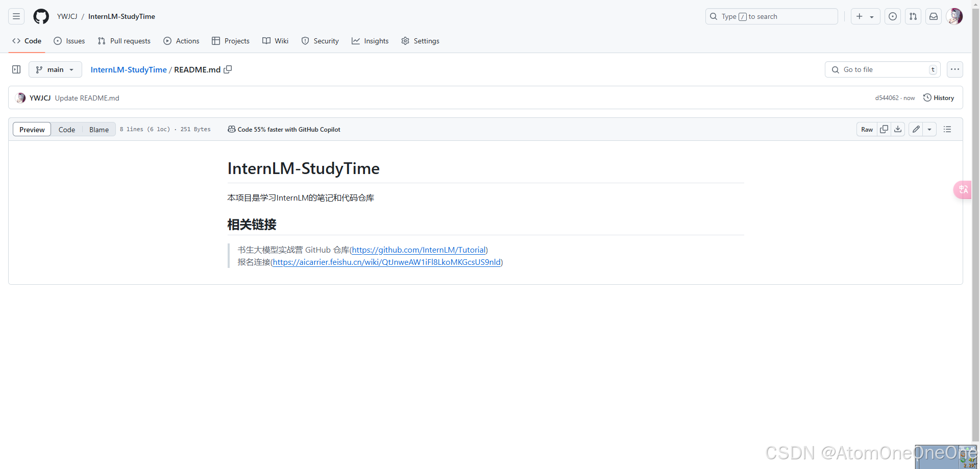Viewport: 980px width, 469px height.
Task: Edit the file with pencil icon
Action: pos(916,129)
